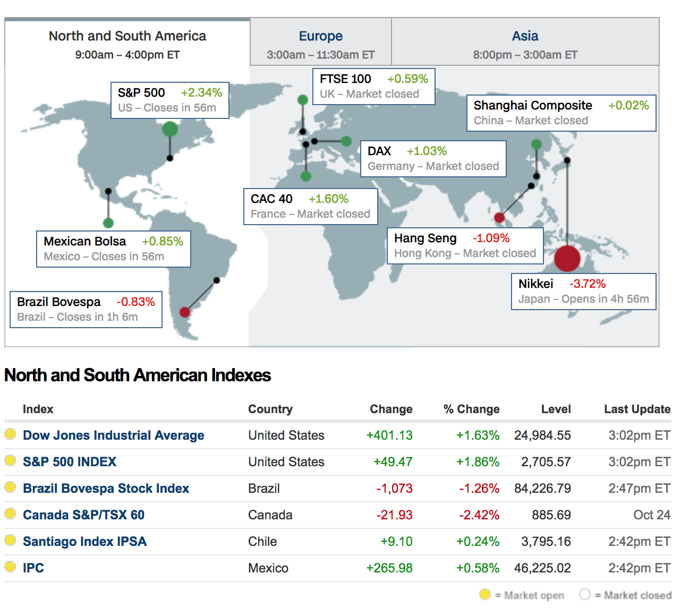681x616 pixels.
Task: Click the IPC row yellow status dot
Action: pos(10,567)
